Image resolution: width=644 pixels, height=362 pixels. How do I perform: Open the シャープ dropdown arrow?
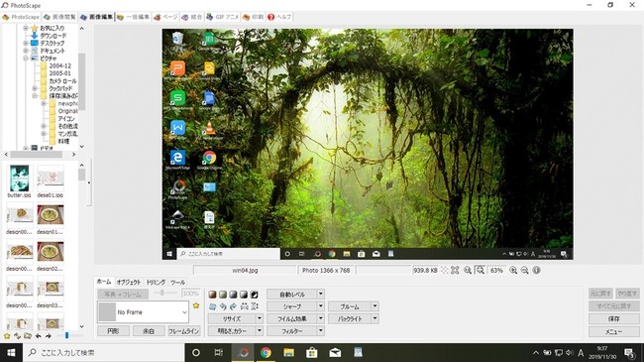tap(321, 306)
